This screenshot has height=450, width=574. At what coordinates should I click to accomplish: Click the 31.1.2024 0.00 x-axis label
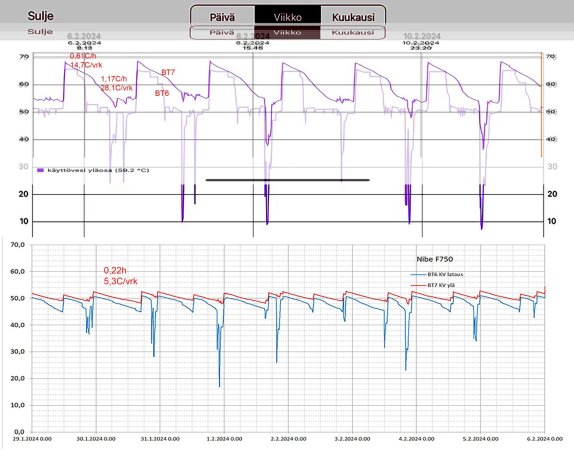click(x=160, y=439)
